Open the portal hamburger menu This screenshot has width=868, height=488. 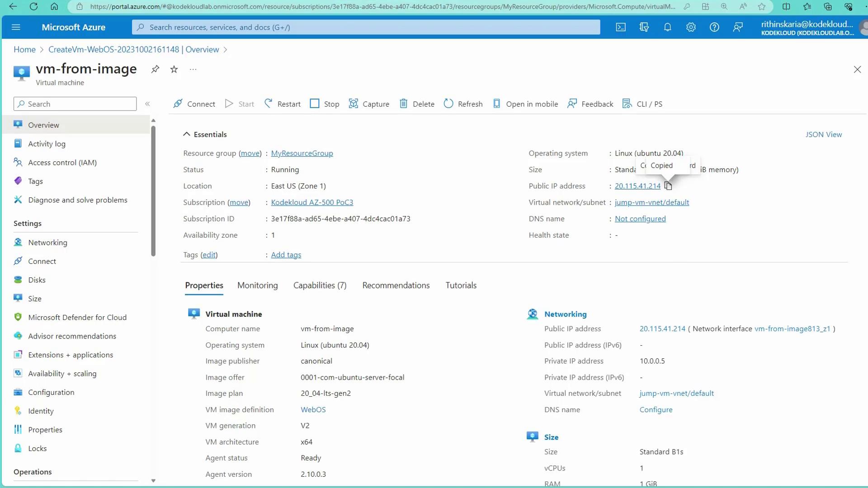pyautogui.click(x=16, y=27)
